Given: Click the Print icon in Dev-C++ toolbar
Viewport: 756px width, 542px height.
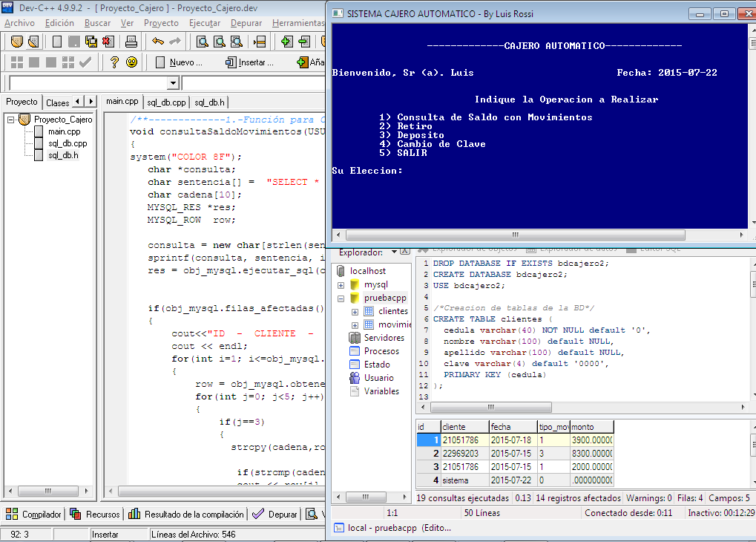Looking at the screenshot, I should coord(131,42).
